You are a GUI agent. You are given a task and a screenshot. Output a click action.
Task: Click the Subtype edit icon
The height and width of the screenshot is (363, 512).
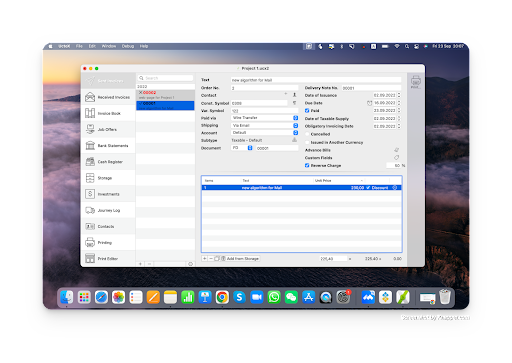click(294, 140)
